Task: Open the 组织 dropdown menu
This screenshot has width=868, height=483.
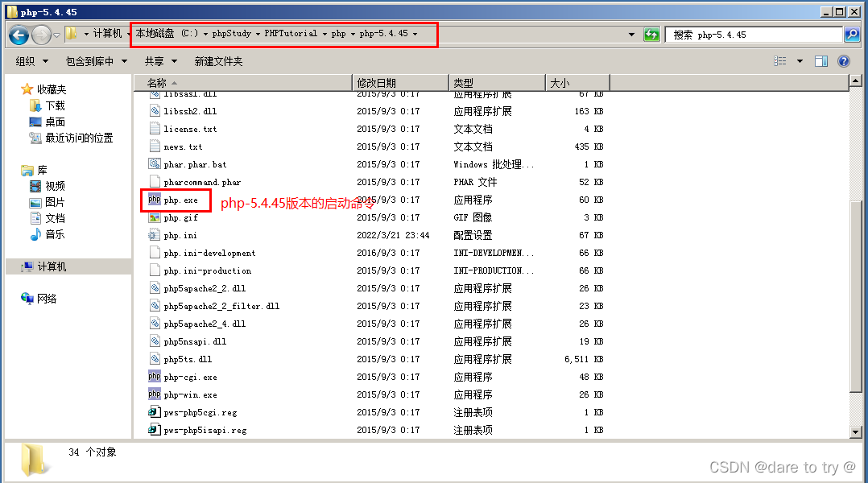Action: pyautogui.click(x=31, y=61)
